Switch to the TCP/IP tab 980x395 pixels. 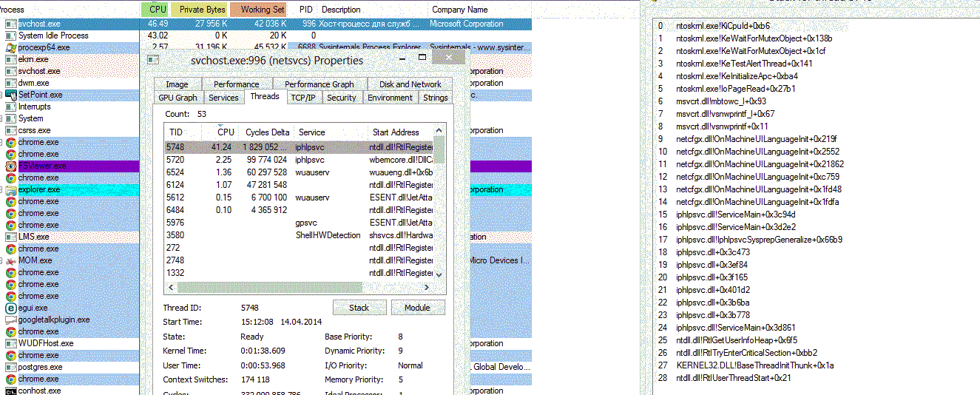pos(303,98)
